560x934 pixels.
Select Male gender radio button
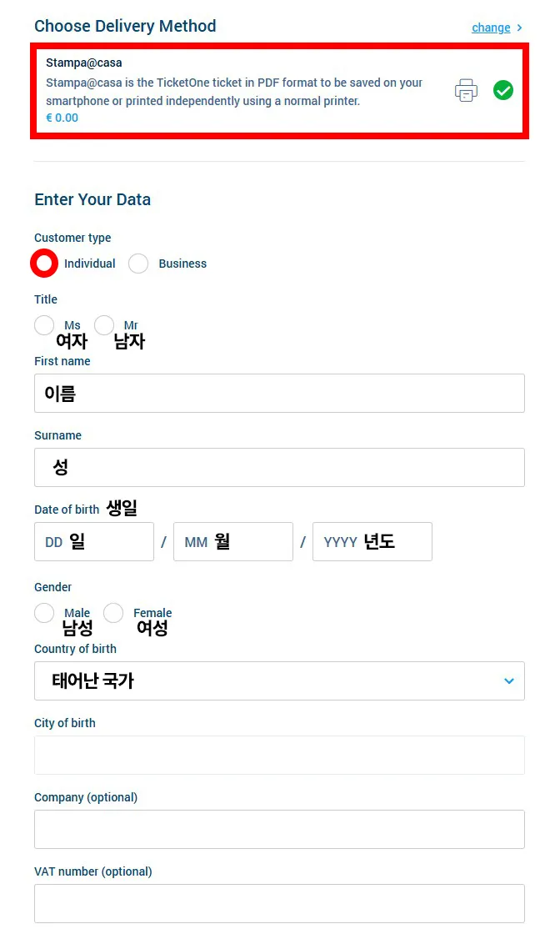(44, 613)
